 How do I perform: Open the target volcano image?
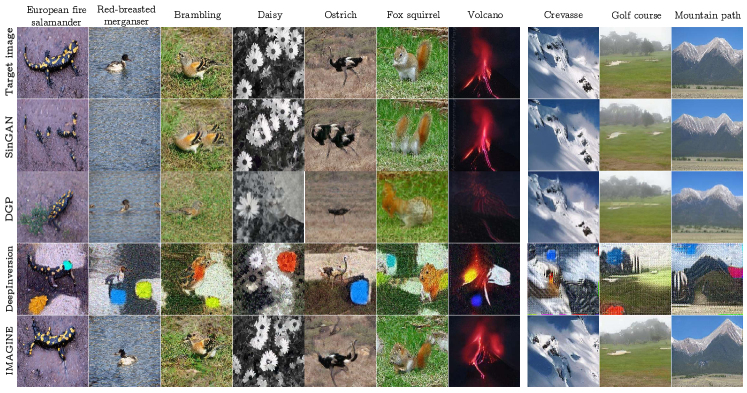point(485,62)
